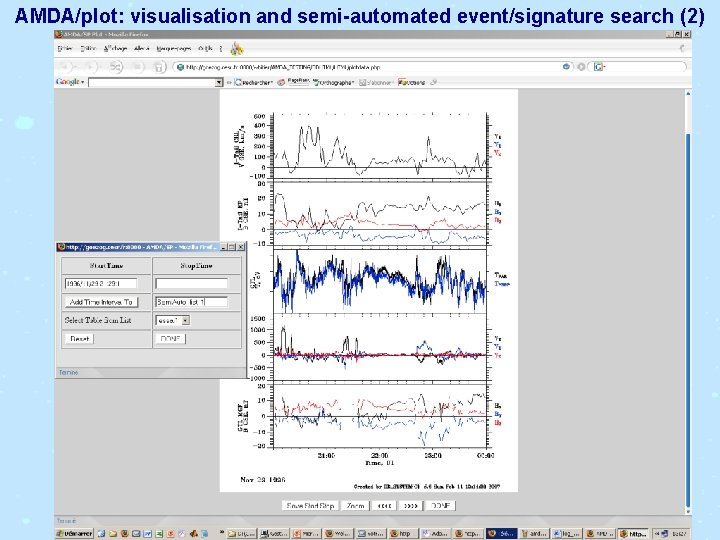Click the first quick launch icon after Démarrer

coord(101,534)
